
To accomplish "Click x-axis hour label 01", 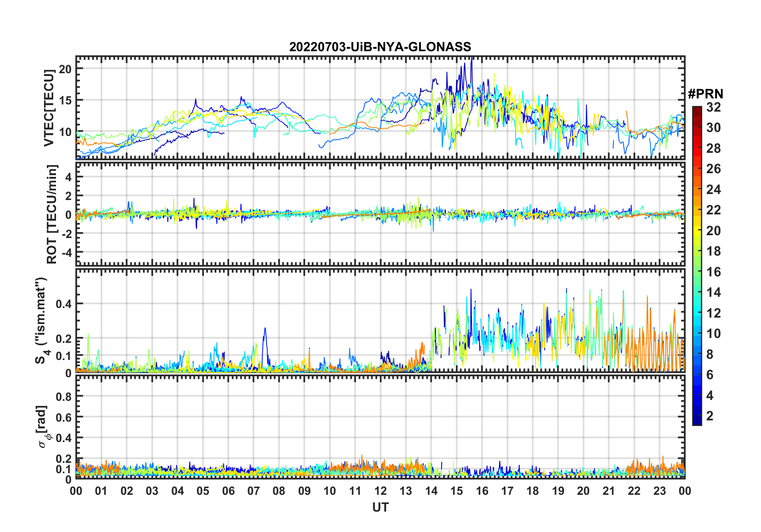I will click(101, 491).
